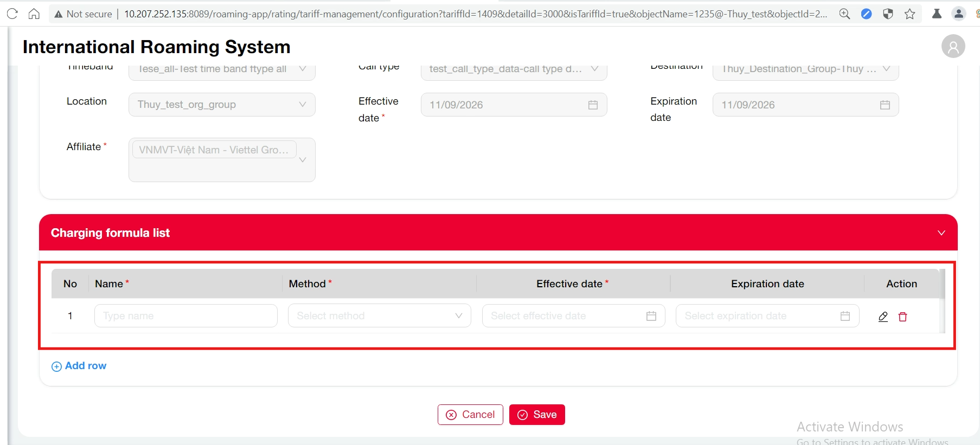
Task: Go to browser home page icon
Action: pyautogui.click(x=34, y=14)
